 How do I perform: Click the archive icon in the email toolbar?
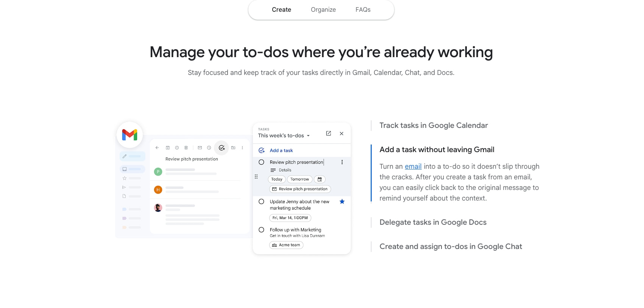click(168, 148)
